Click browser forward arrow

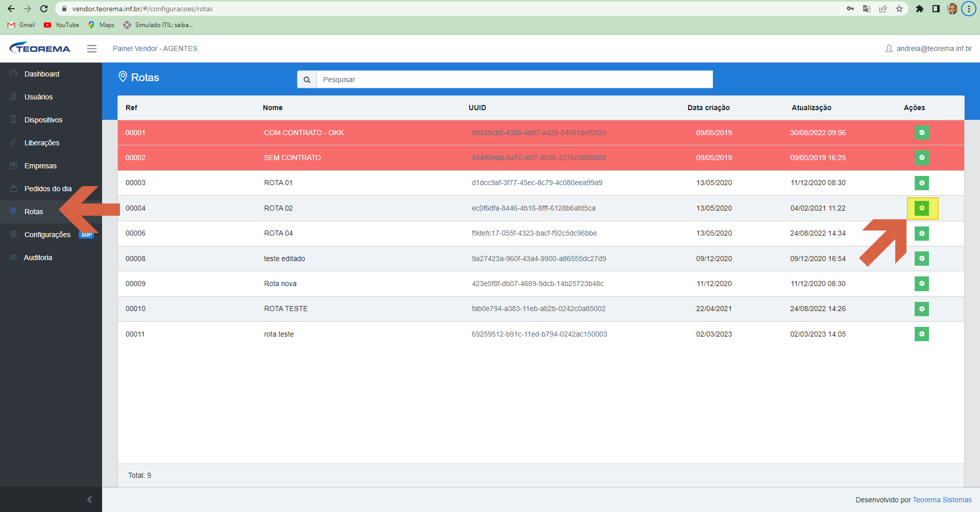(x=28, y=9)
